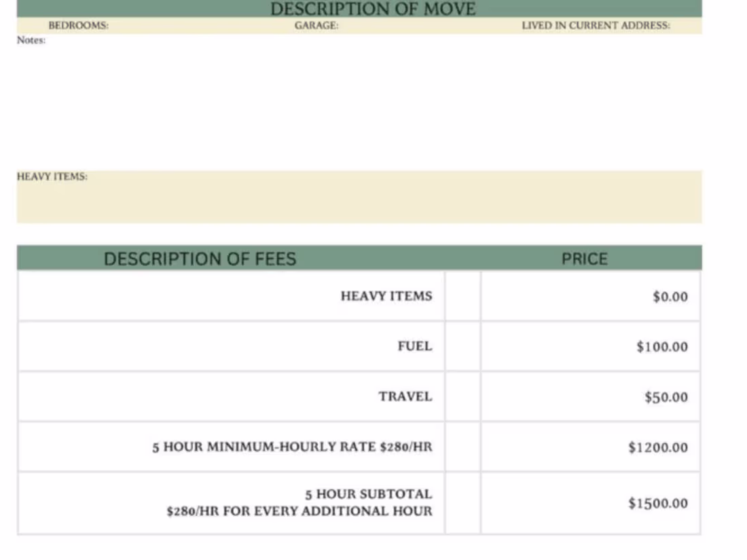Viewport: 747px width, 560px height.
Task: Select the HEAVY ITEMS fee row label
Action: (386, 296)
